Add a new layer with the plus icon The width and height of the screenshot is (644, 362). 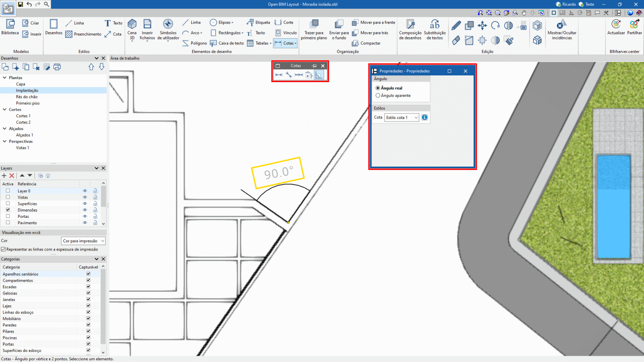(x=3, y=175)
